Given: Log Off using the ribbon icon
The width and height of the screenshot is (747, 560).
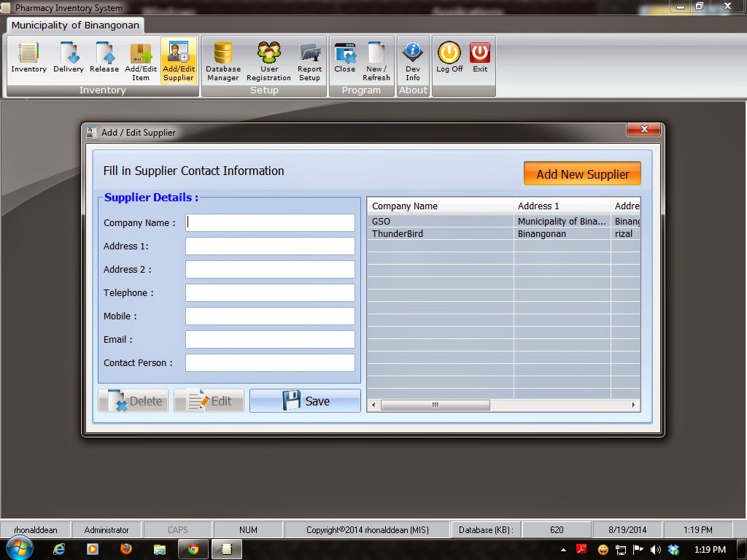Looking at the screenshot, I should coord(449,58).
